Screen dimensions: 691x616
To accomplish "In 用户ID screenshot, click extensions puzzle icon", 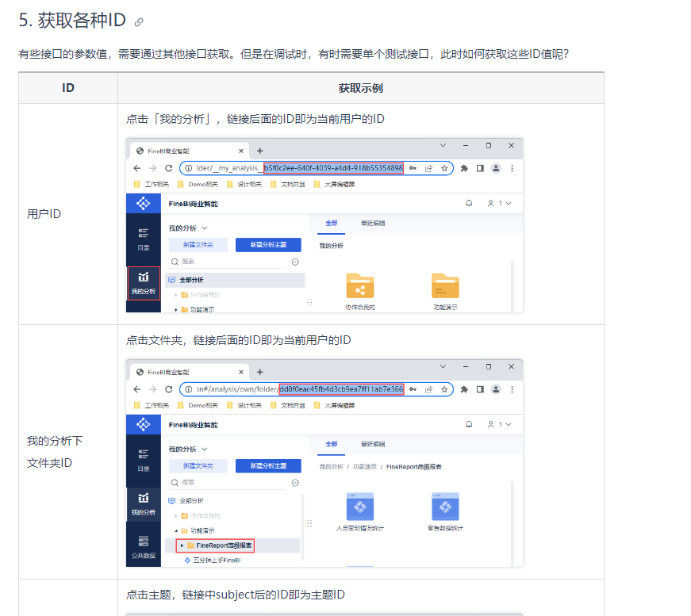I will 464,168.
